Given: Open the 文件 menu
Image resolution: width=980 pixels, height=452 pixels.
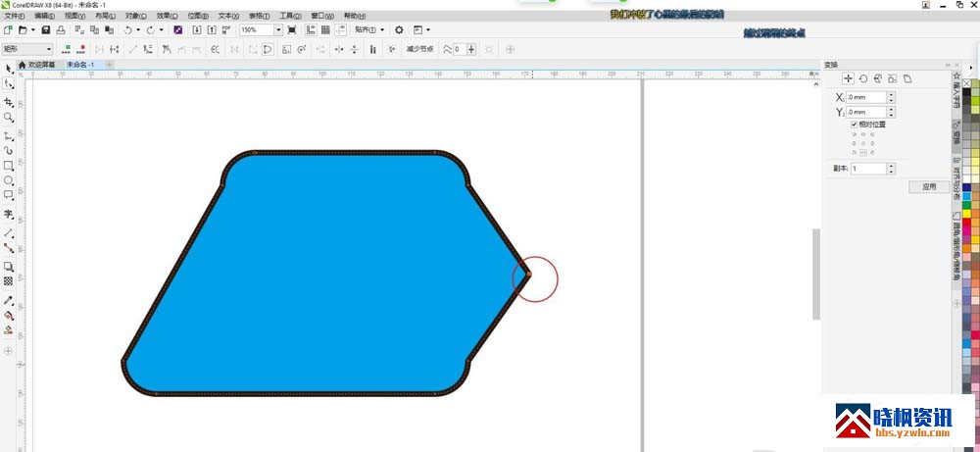Looking at the screenshot, I should click(15, 16).
